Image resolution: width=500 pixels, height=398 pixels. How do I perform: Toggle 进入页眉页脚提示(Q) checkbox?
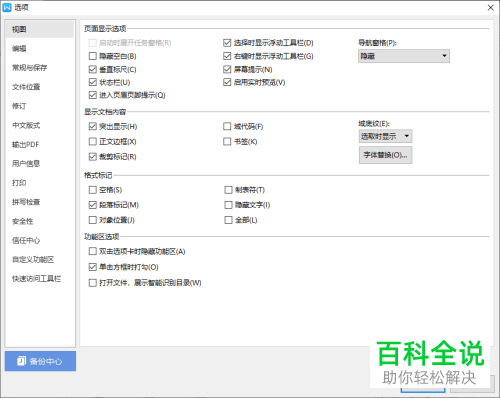(93, 95)
